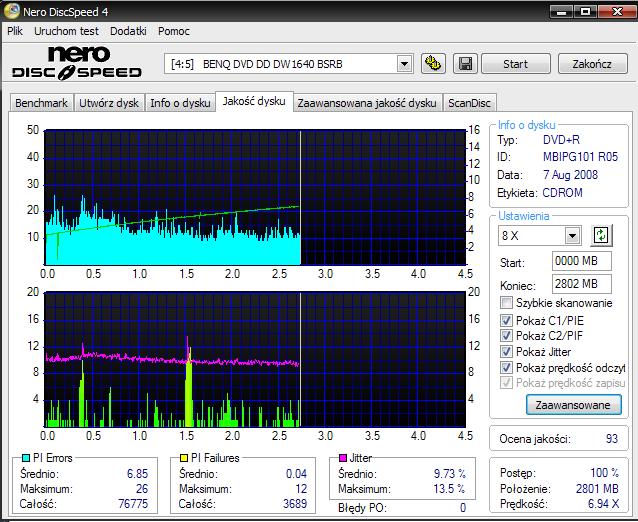Open the BENQ DVD drive selection dropdown
Screen dimensions: 638x522
[x=404, y=64]
